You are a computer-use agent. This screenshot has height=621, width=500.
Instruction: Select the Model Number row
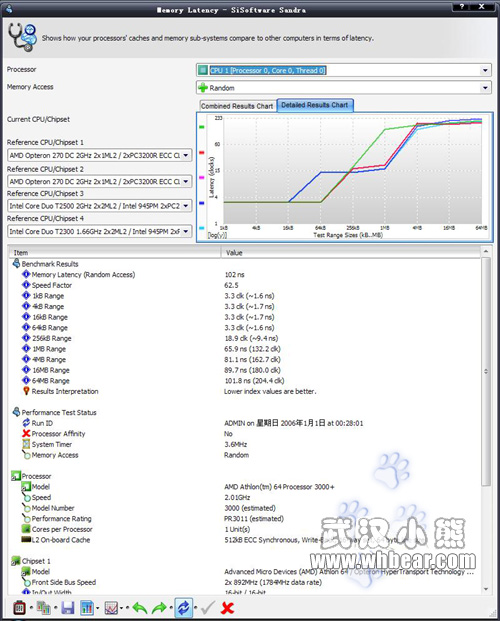[244, 508]
